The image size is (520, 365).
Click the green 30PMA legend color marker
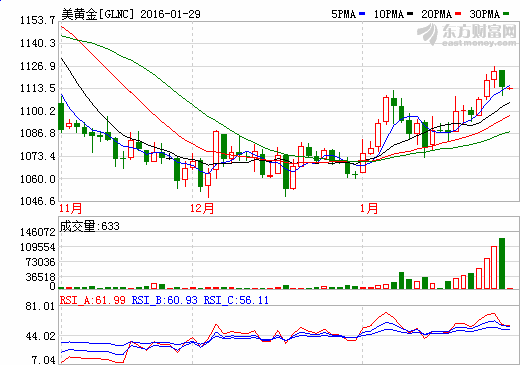click(x=506, y=14)
